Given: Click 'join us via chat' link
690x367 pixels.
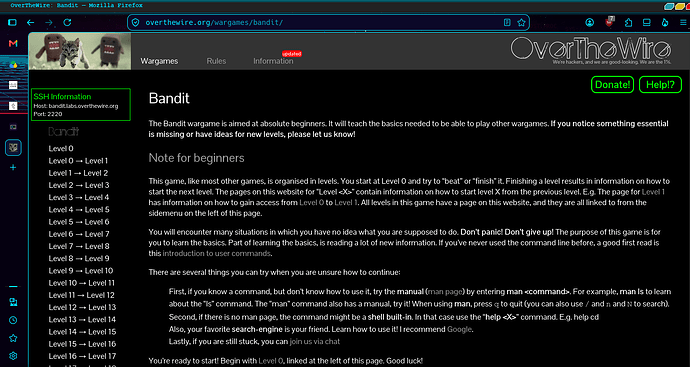Looking at the screenshot, I should pos(315,341).
